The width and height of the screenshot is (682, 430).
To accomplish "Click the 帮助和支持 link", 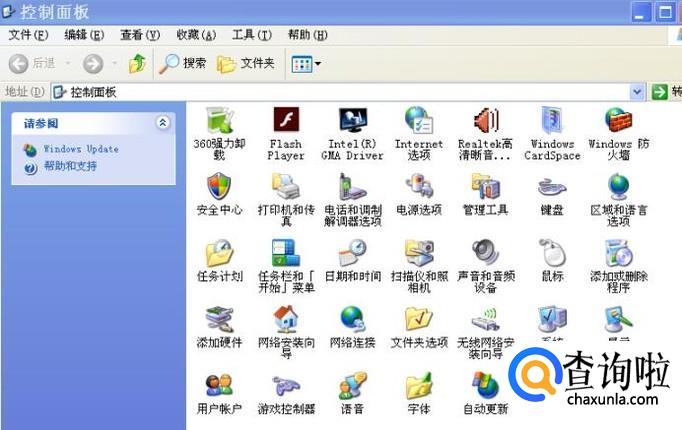I will [x=70, y=167].
